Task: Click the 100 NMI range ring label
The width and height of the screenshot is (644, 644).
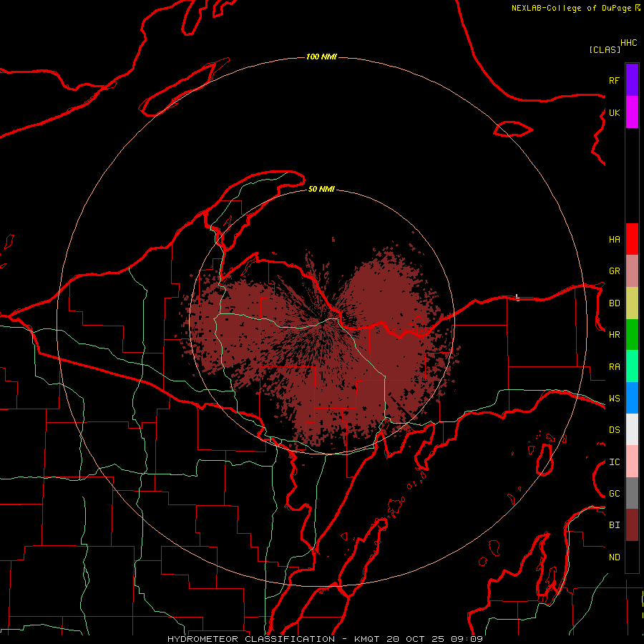Action: 321,57
